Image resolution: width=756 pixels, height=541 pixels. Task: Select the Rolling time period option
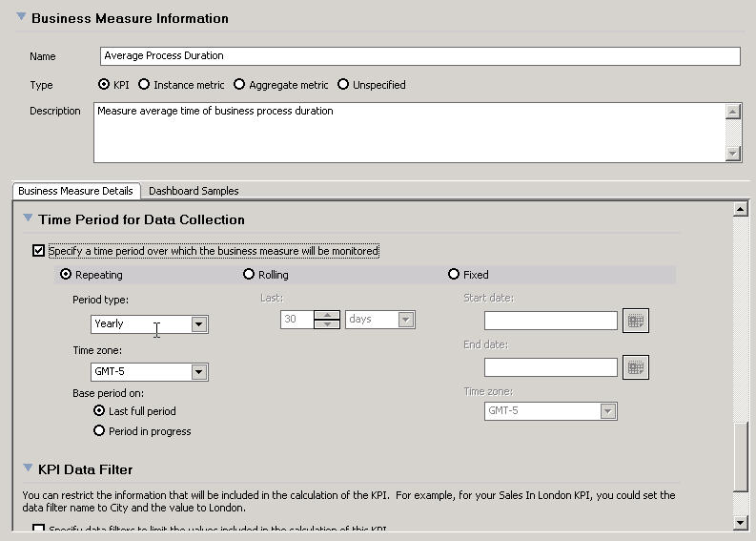tap(250, 275)
